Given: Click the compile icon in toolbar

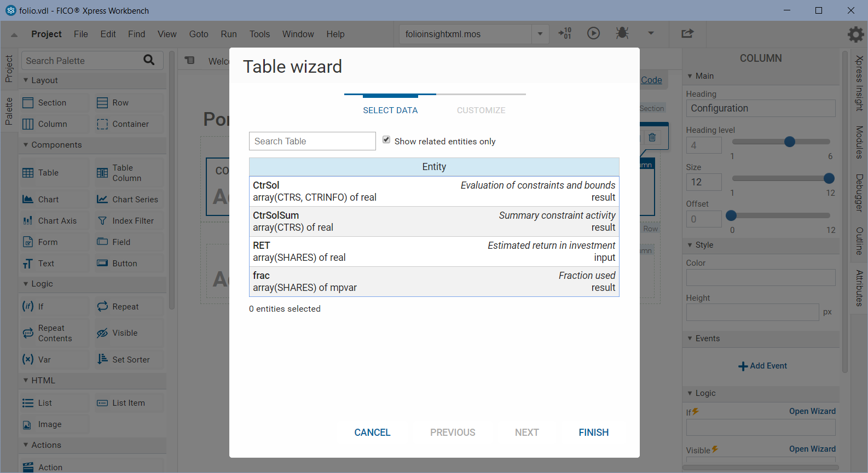Looking at the screenshot, I should (565, 33).
